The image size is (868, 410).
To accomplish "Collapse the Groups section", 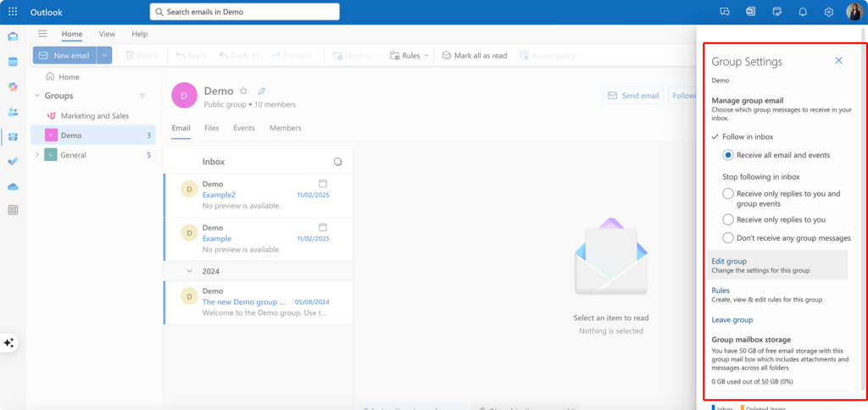I will 37,96.
